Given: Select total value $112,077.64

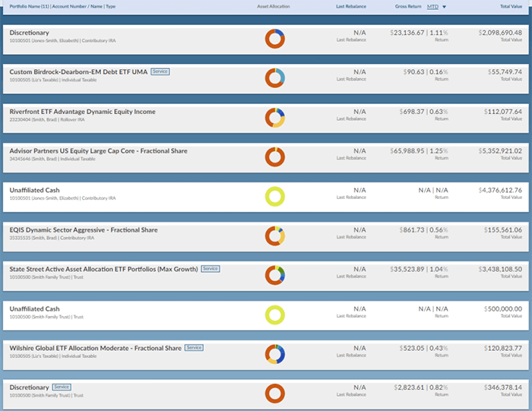Looking at the screenshot, I should 503,112.
